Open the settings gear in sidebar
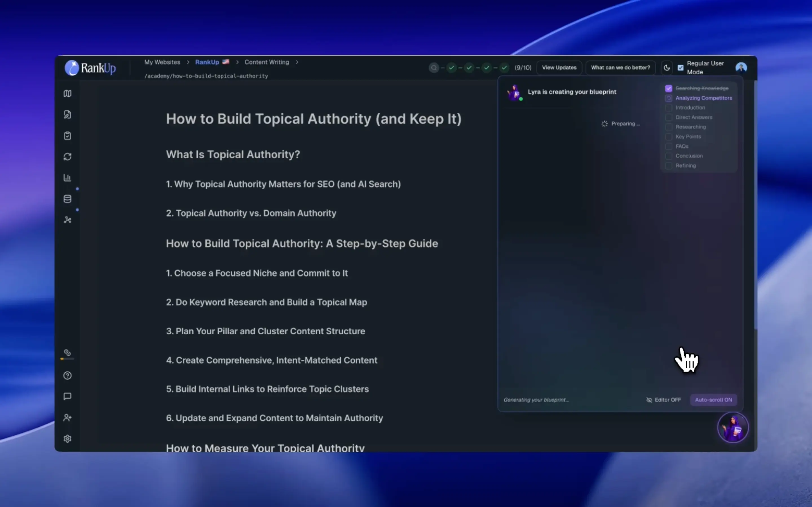 point(67,439)
